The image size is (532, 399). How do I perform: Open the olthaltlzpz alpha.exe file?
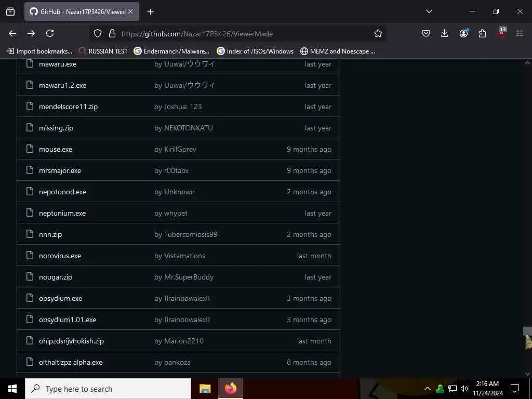tap(71, 362)
